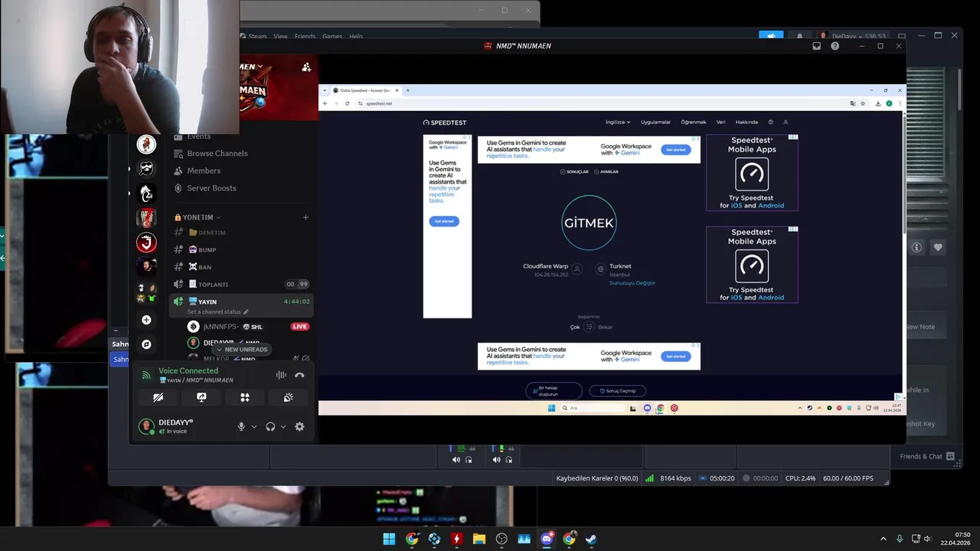The width and height of the screenshot is (980, 551).
Task: Open the red J server icon
Action: [x=146, y=243]
